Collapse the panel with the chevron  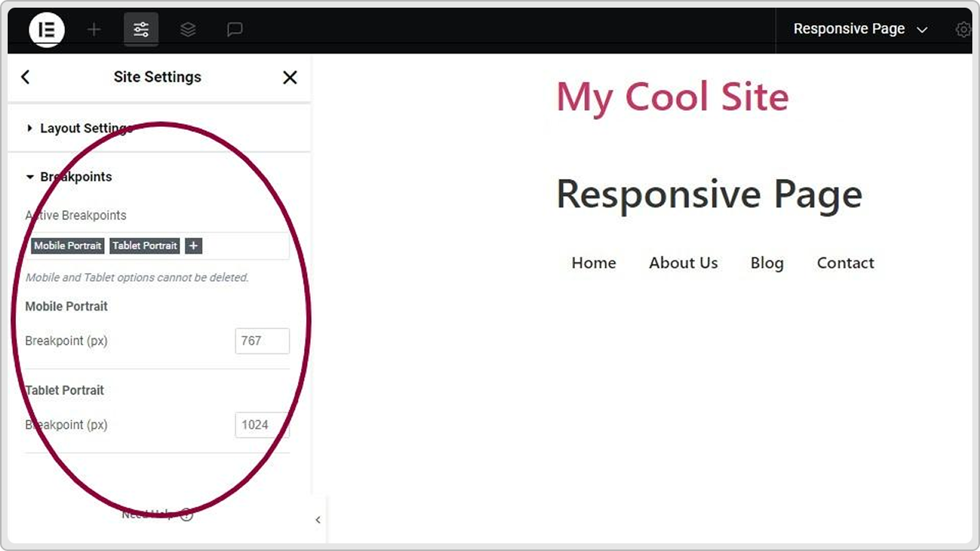(x=318, y=520)
